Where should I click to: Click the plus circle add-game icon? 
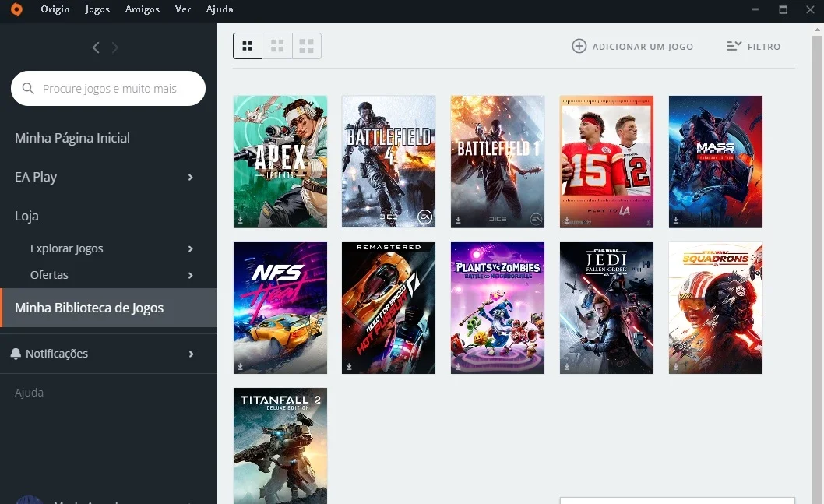(x=579, y=46)
